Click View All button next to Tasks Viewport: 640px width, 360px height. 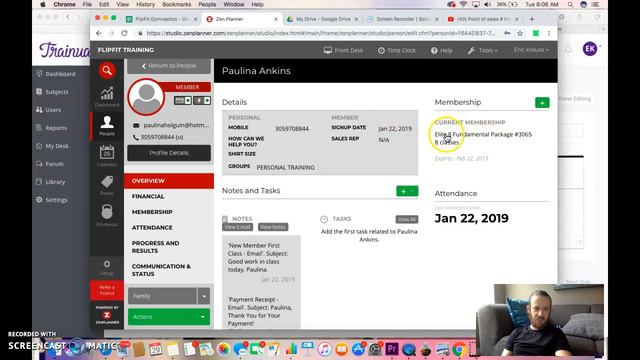(407, 219)
